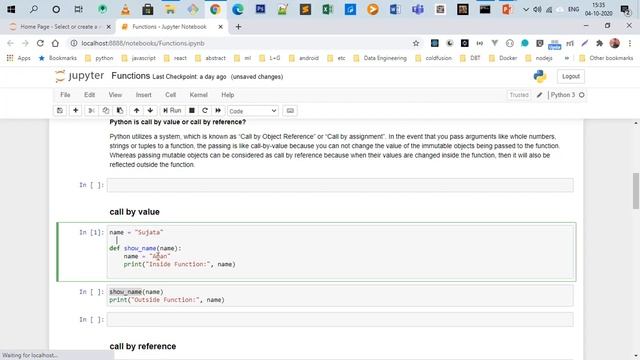Bookmark this page with the star icon
The width and height of the screenshot is (640, 360).
tap(416, 43)
